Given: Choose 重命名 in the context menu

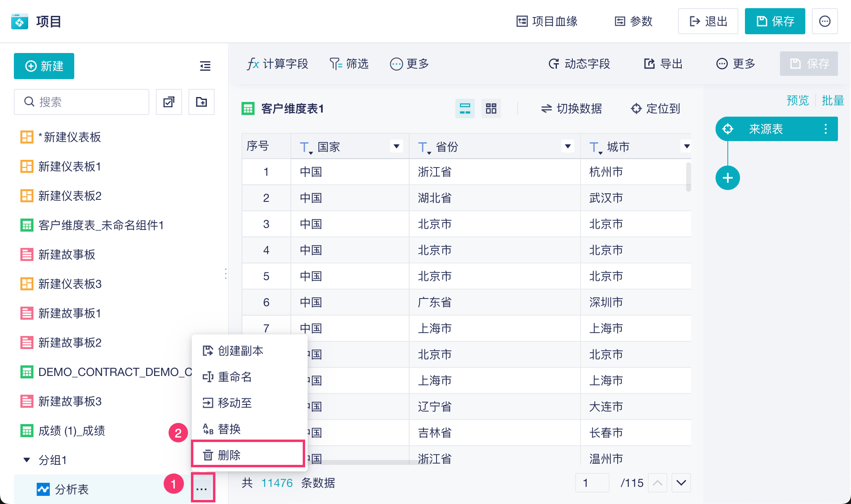Looking at the screenshot, I should point(235,377).
